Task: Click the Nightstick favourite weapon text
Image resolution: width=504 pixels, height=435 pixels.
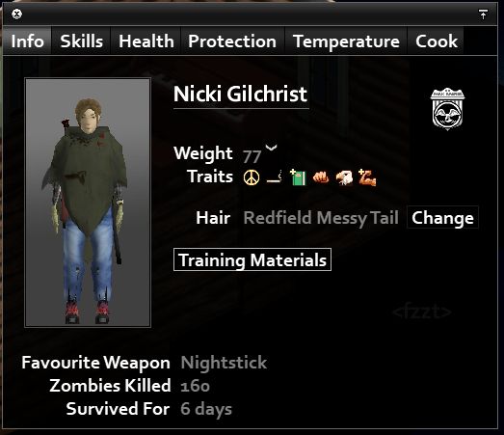Action: tap(224, 363)
